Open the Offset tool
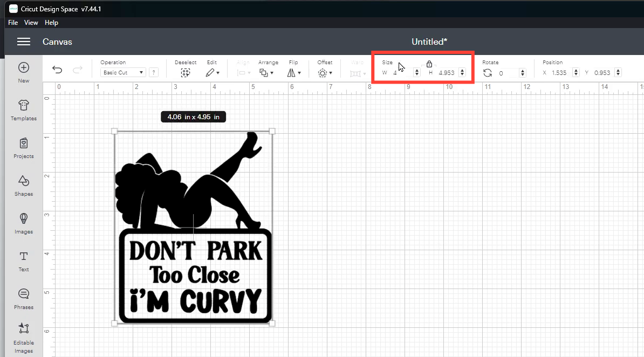This screenshot has height=357, width=644. 324,73
